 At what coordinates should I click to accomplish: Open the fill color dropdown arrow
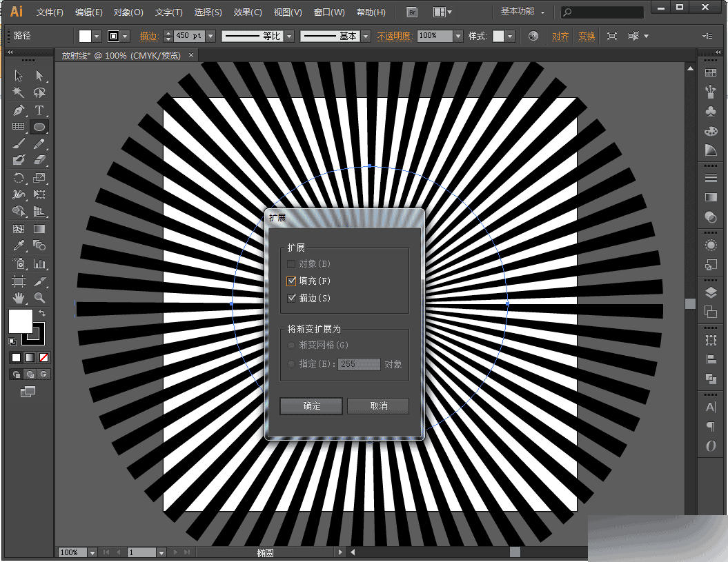point(97,36)
